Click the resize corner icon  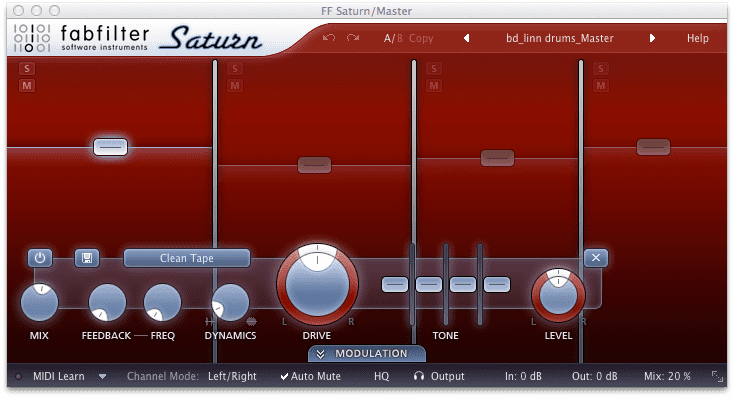[x=717, y=376]
